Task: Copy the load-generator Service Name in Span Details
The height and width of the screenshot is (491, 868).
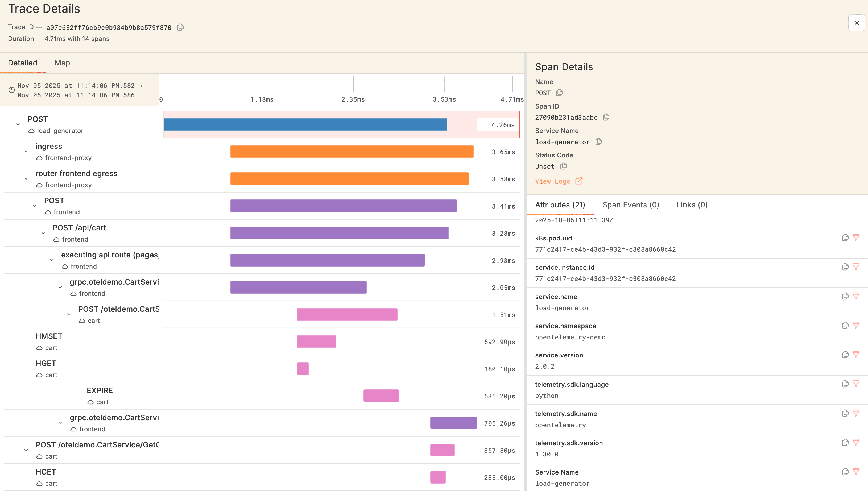Action: tap(598, 142)
